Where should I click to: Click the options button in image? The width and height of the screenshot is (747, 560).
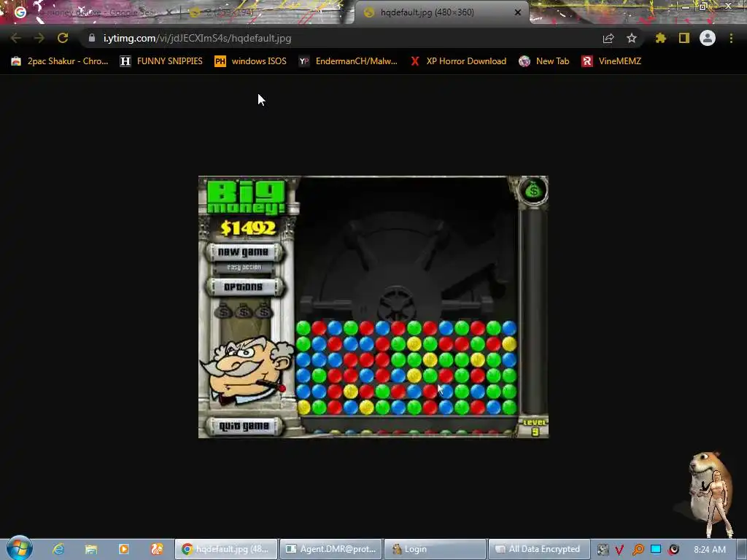pos(244,287)
